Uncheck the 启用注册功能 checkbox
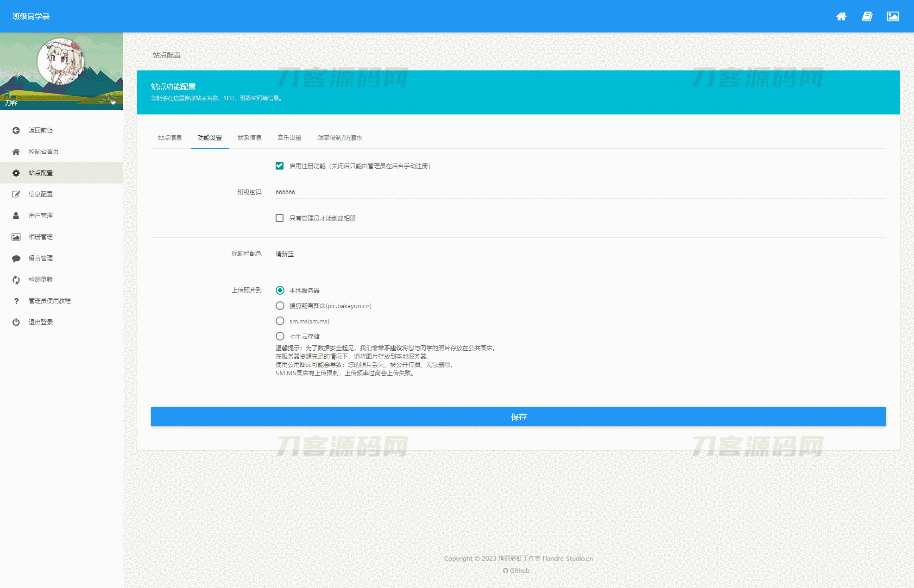 279,166
